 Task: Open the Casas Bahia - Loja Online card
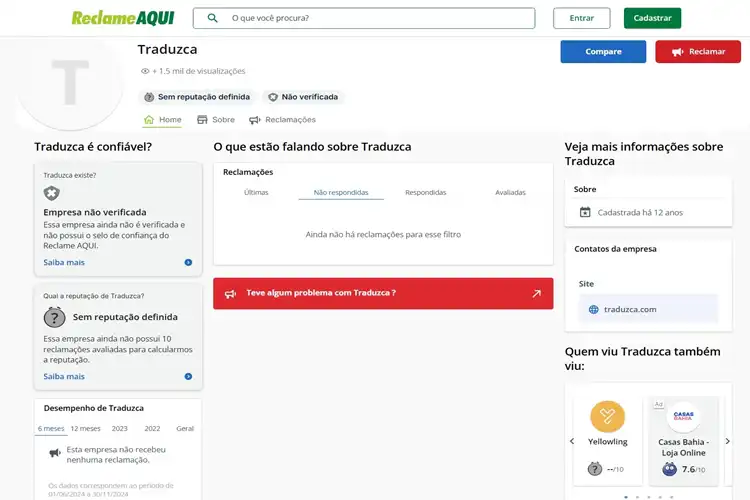pyautogui.click(x=684, y=441)
